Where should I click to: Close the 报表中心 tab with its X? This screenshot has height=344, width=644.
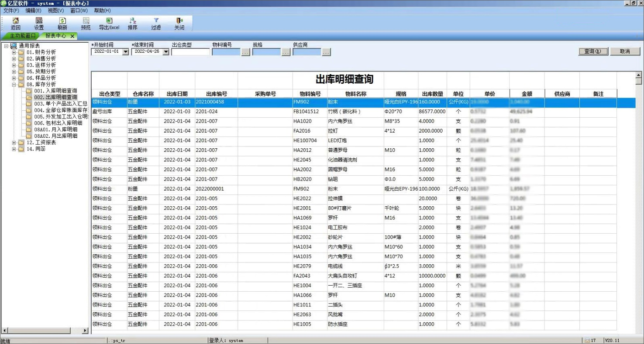(x=72, y=36)
